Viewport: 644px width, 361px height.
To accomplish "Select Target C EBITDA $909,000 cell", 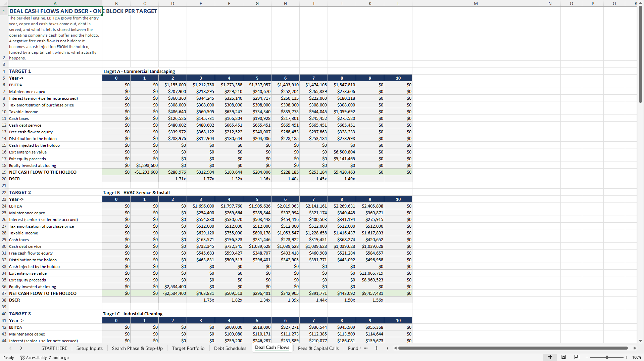I will (229, 327).
